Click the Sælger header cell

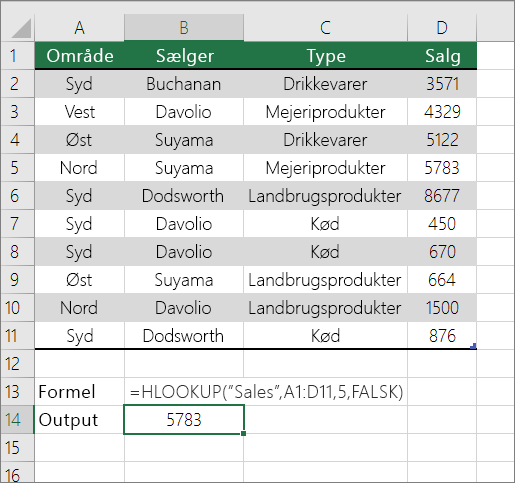click(x=184, y=56)
